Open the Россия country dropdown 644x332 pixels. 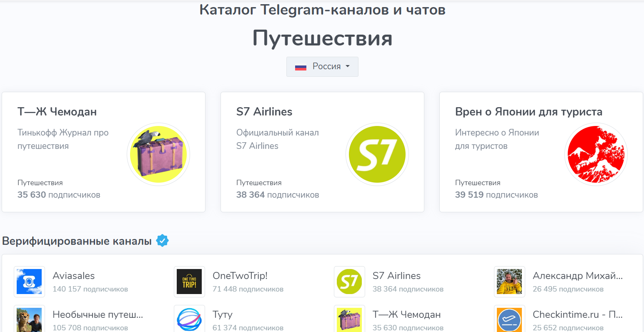click(x=322, y=67)
